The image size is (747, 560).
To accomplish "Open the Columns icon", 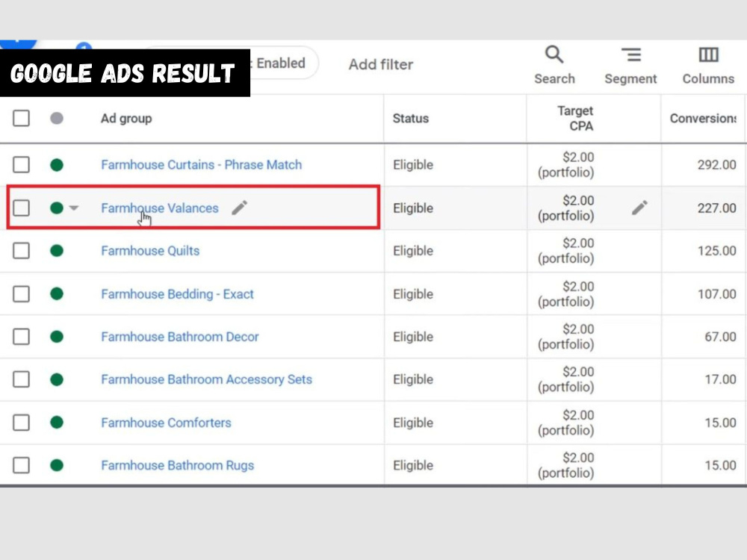I will (x=708, y=55).
